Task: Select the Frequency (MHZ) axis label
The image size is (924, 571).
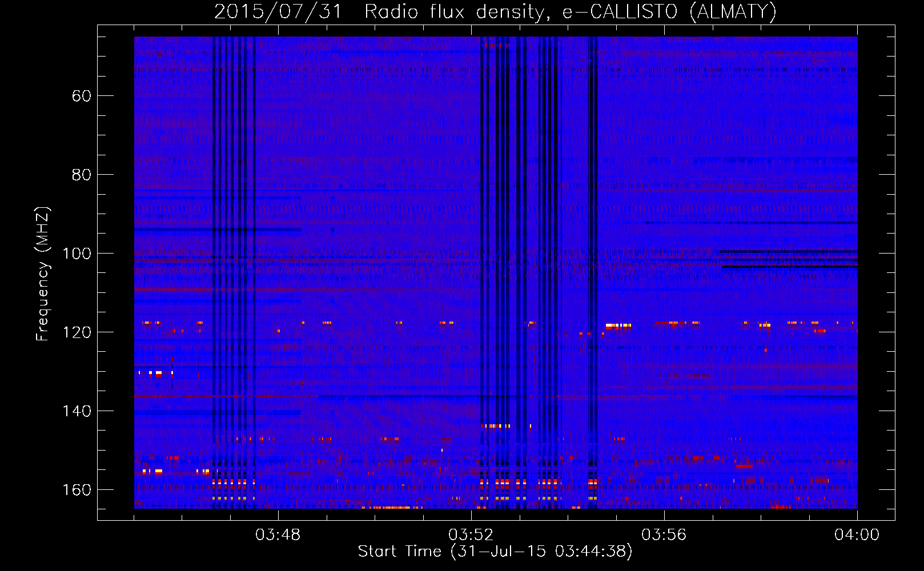Action: pos(43,274)
